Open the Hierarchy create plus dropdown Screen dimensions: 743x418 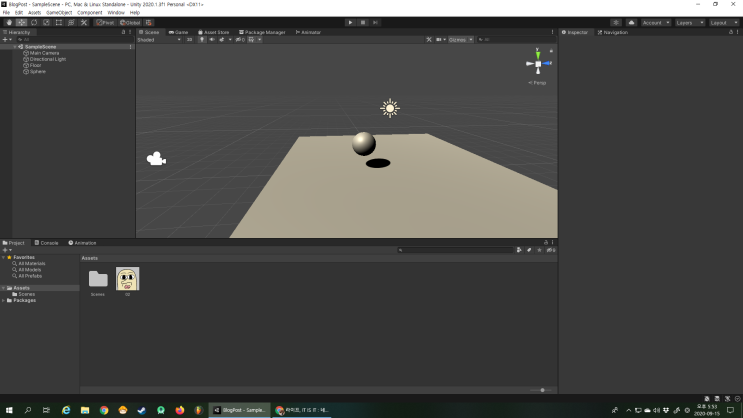[x=7, y=40]
